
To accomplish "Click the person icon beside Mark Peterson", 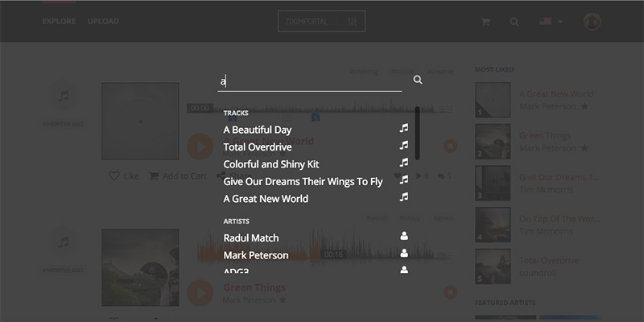I will [x=404, y=254].
